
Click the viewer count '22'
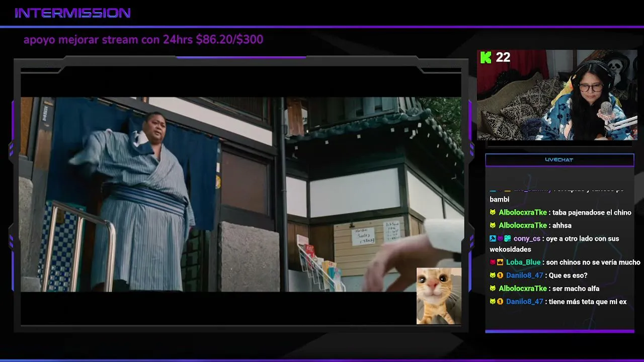click(503, 57)
